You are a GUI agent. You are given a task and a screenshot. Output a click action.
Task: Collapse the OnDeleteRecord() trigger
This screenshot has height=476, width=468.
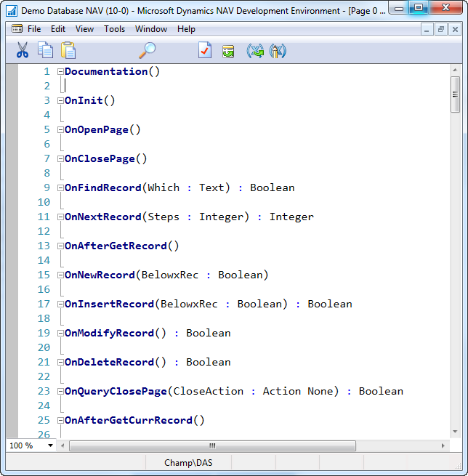(61, 362)
